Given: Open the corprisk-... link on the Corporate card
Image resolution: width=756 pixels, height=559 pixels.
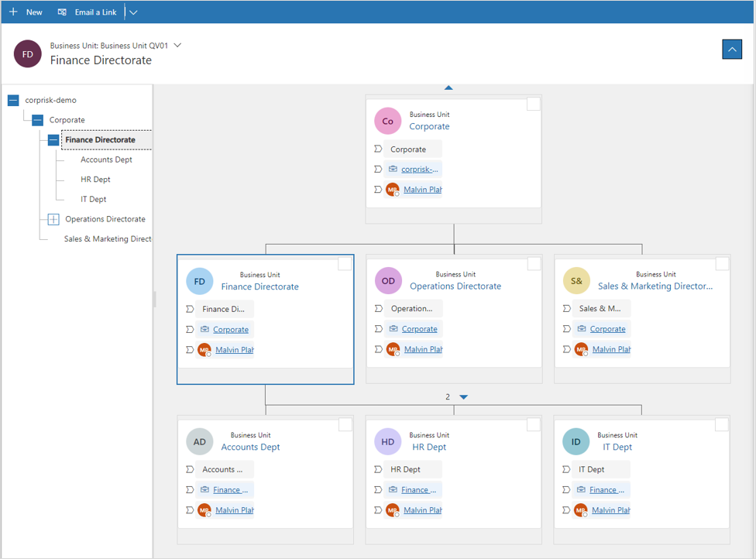Looking at the screenshot, I should (x=420, y=170).
